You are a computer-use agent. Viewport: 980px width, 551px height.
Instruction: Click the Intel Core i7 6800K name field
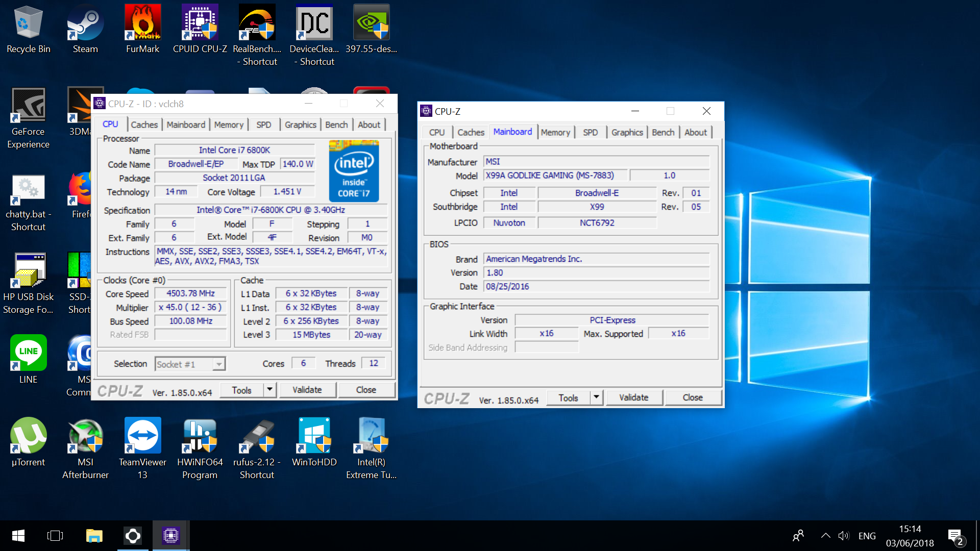(x=234, y=150)
